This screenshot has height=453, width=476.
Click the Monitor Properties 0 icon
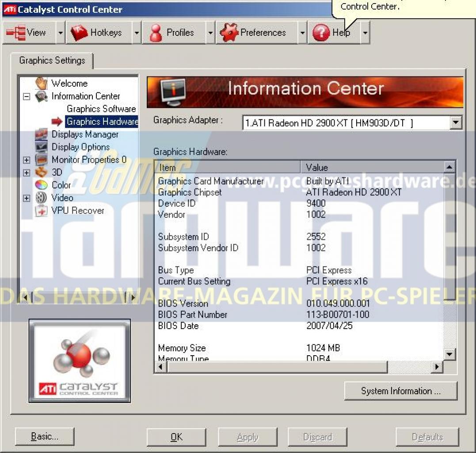click(x=41, y=160)
